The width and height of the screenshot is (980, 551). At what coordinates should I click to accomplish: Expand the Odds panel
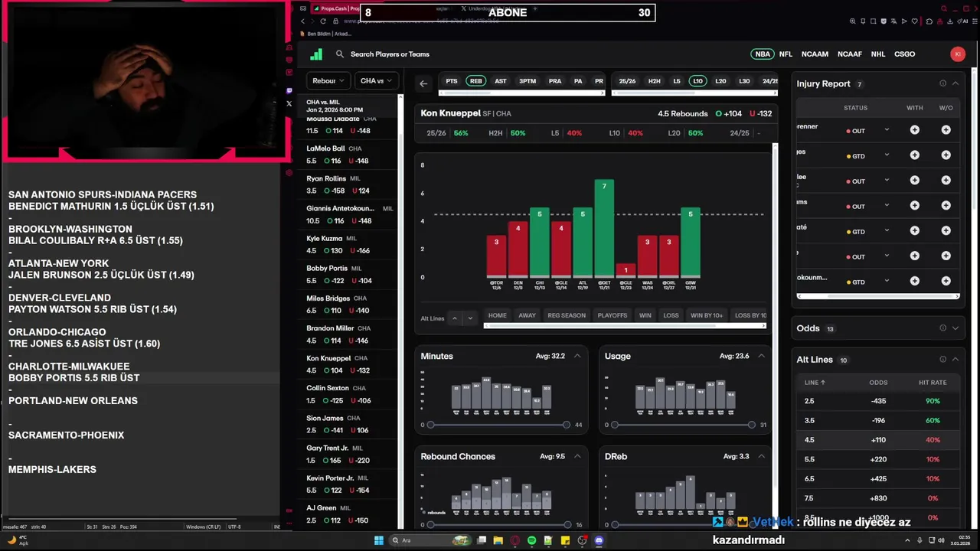[955, 328]
